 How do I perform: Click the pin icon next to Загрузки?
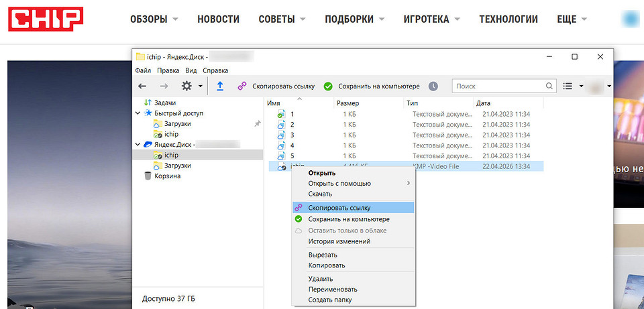257,124
